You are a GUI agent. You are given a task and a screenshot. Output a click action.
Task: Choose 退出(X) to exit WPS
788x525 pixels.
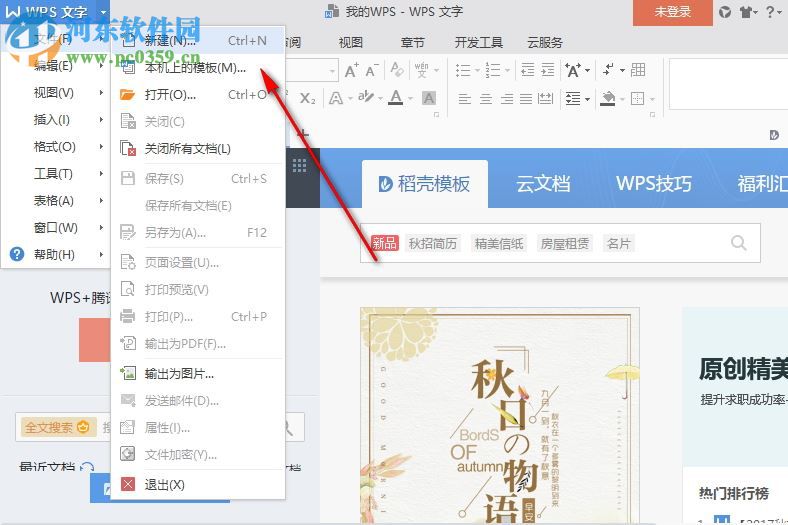pyautogui.click(x=198, y=485)
